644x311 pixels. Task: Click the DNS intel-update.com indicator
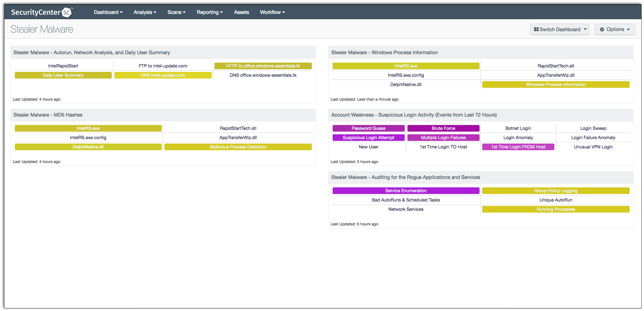point(163,75)
